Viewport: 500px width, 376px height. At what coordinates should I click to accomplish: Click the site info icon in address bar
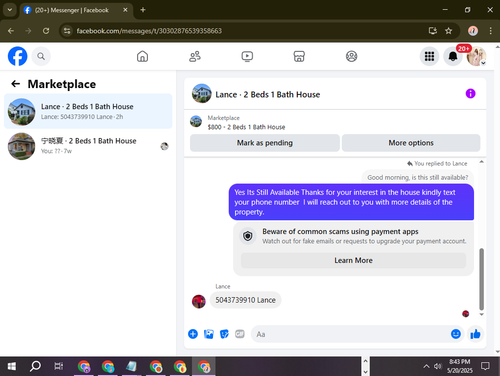tap(67, 31)
